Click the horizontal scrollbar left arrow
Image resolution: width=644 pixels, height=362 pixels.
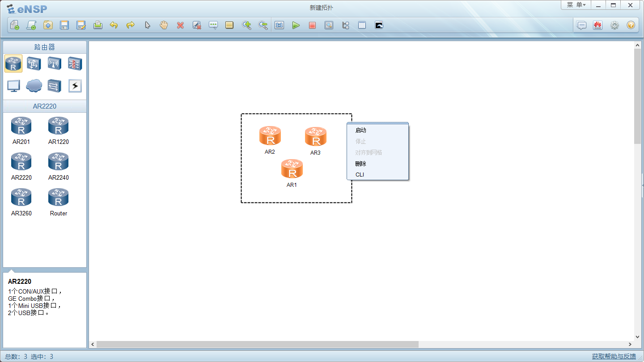click(x=93, y=344)
